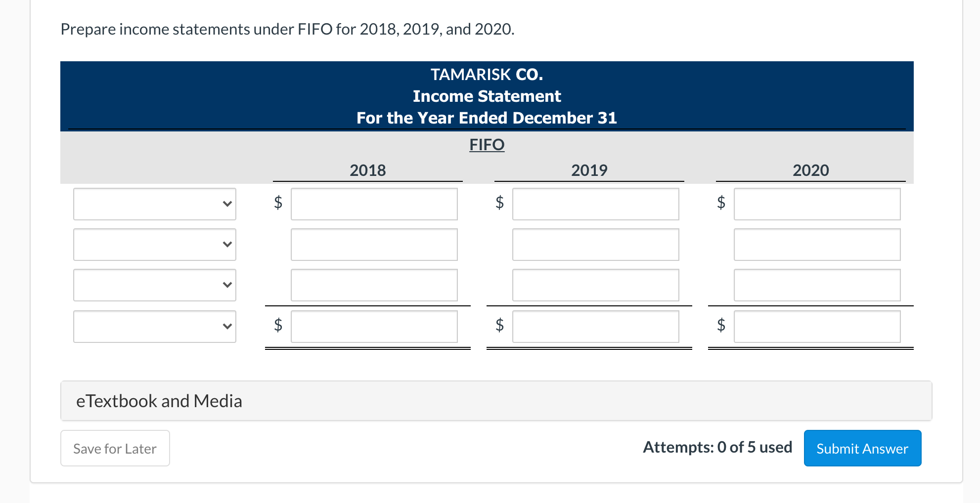Click the first 2019 dollar amount field
980x503 pixels.
(595, 204)
